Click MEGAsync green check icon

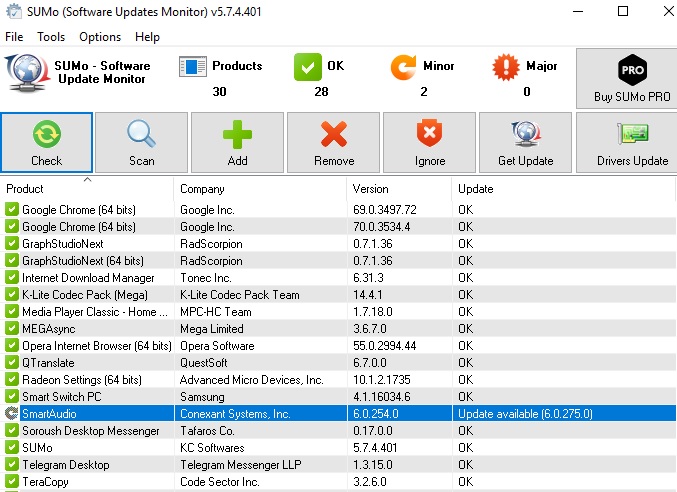click(12, 328)
